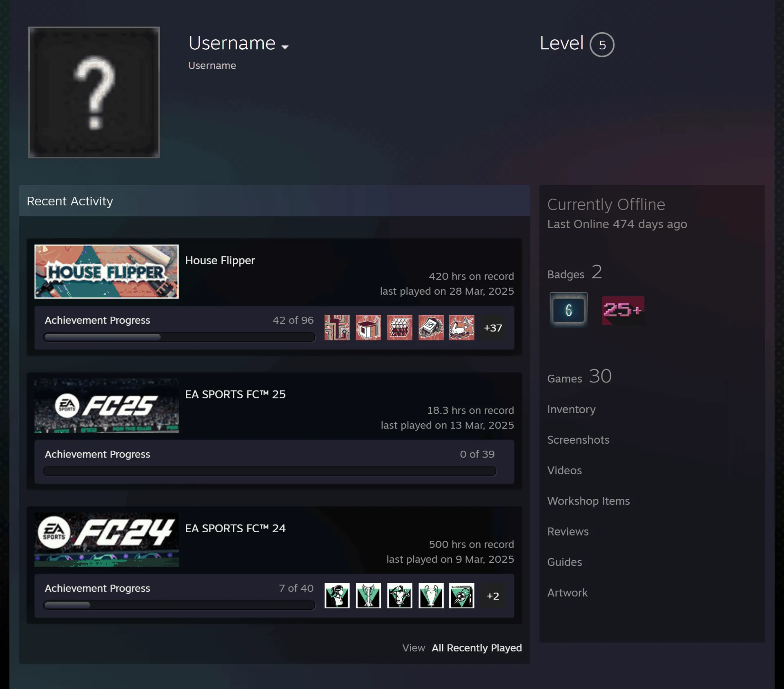This screenshot has width=784, height=689.
Task: Select FC 24 cup trophy achievement icon
Action: coord(431,596)
